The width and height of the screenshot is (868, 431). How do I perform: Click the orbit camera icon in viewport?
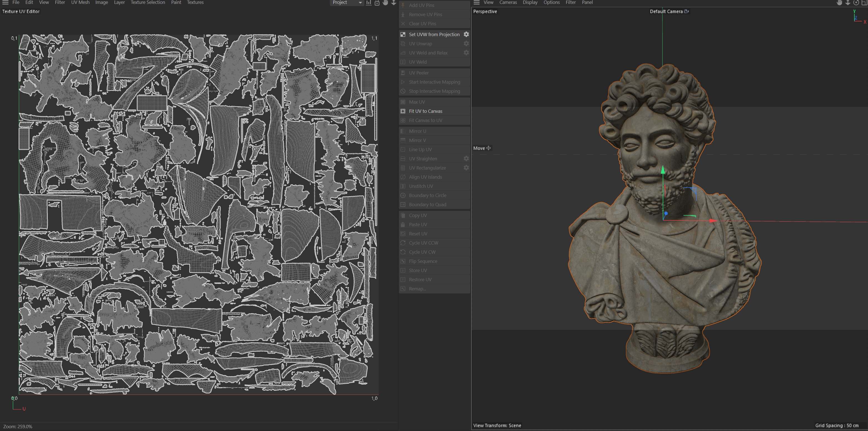[x=856, y=3]
